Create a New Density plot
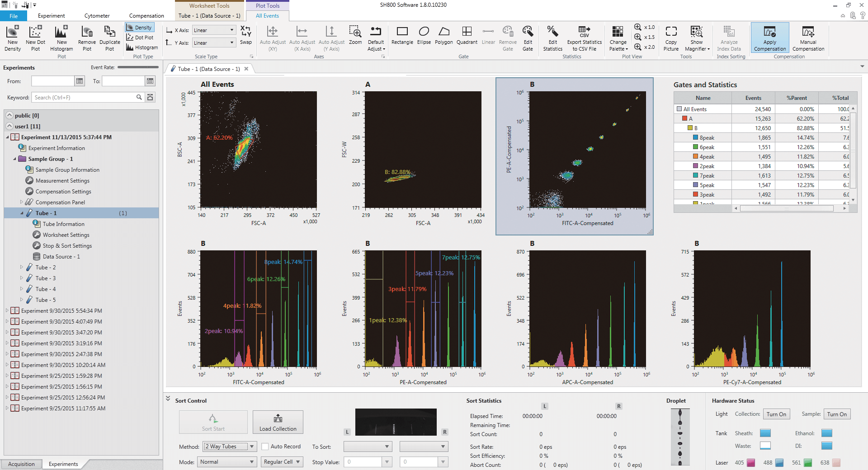The image size is (868, 470). tap(12, 38)
